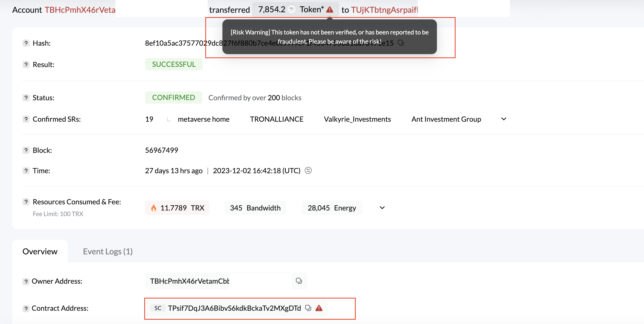This screenshot has height=324, width=644.
Task: Click the Token risk warning triangle icon
Action: [330, 10]
